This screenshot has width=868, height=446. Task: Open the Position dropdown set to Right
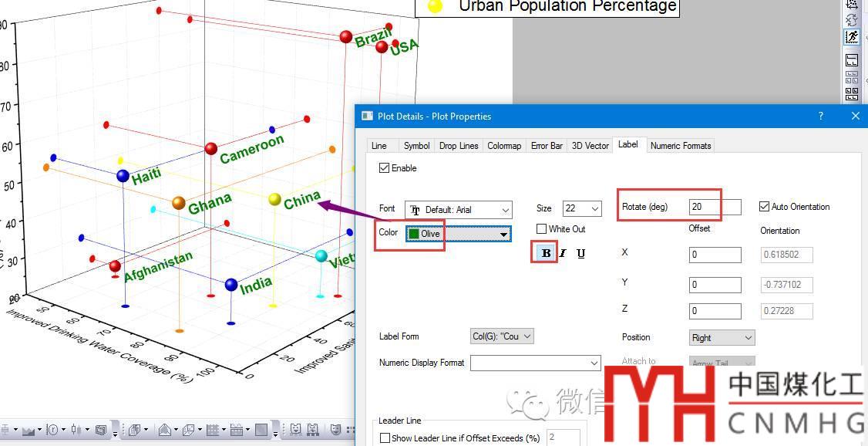[722, 338]
